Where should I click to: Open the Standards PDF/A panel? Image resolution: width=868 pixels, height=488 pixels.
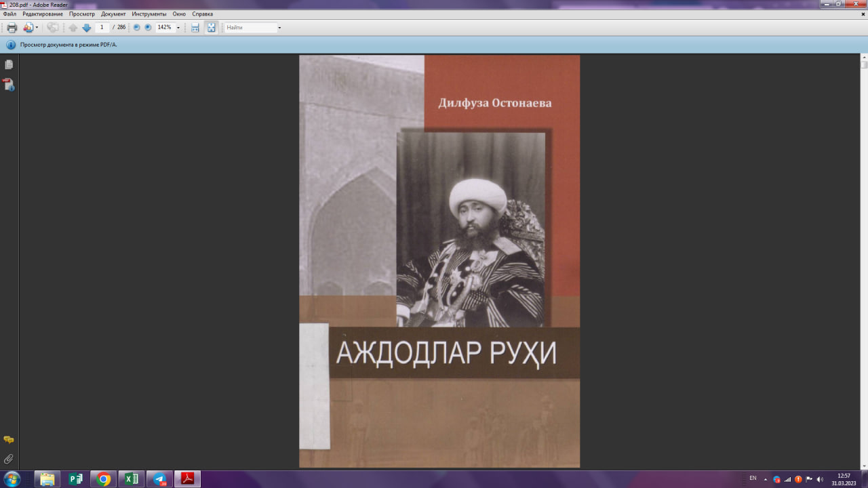(x=8, y=85)
